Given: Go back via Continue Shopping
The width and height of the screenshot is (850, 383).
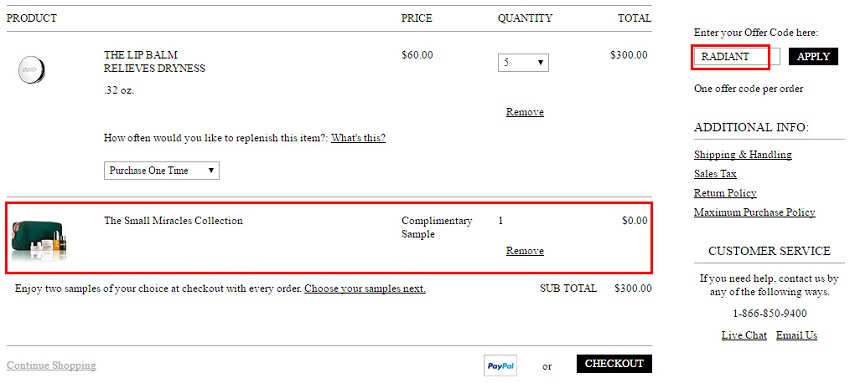Looking at the screenshot, I should point(51,365).
